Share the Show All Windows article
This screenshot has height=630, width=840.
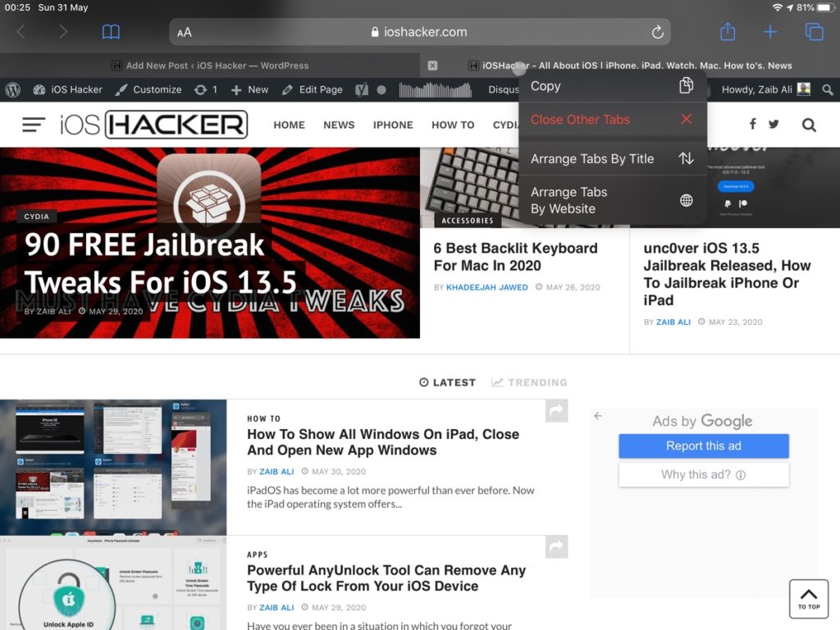point(557,410)
